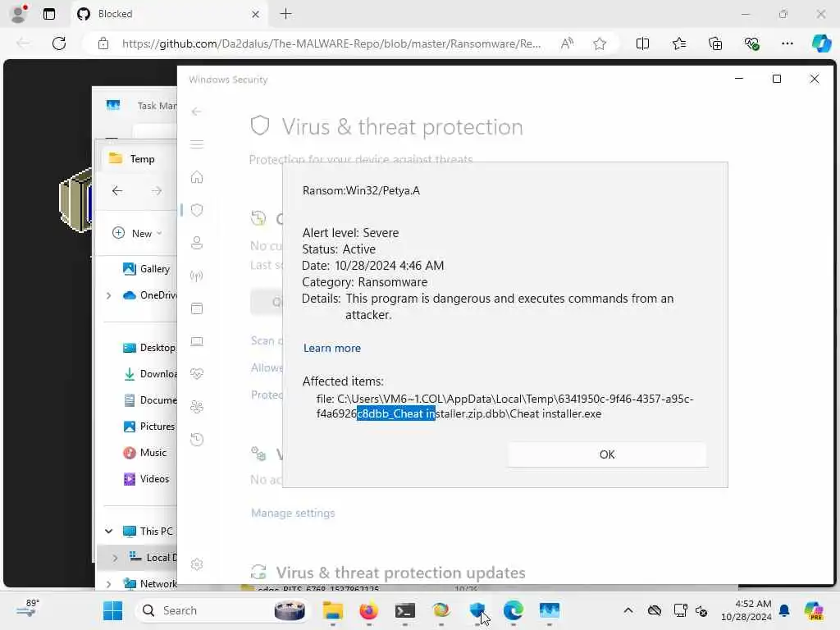Open the notifications bell icon
840x630 pixels.
point(784,610)
